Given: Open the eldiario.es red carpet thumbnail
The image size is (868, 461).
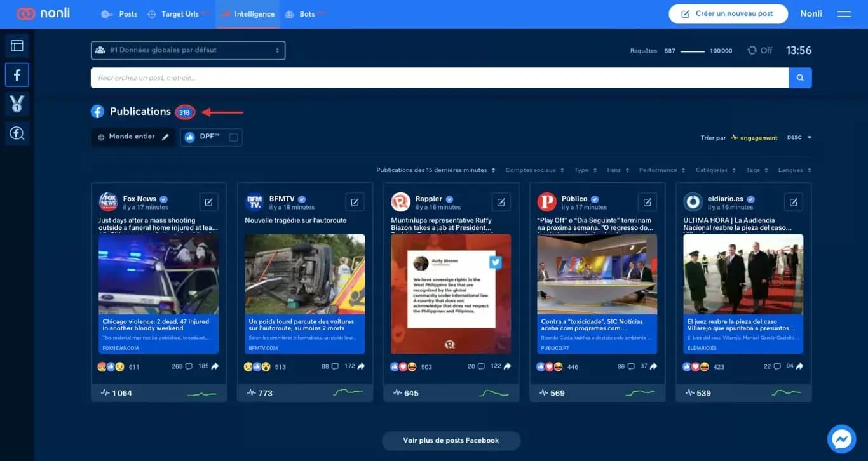Looking at the screenshot, I should click(x=743, y=274).
